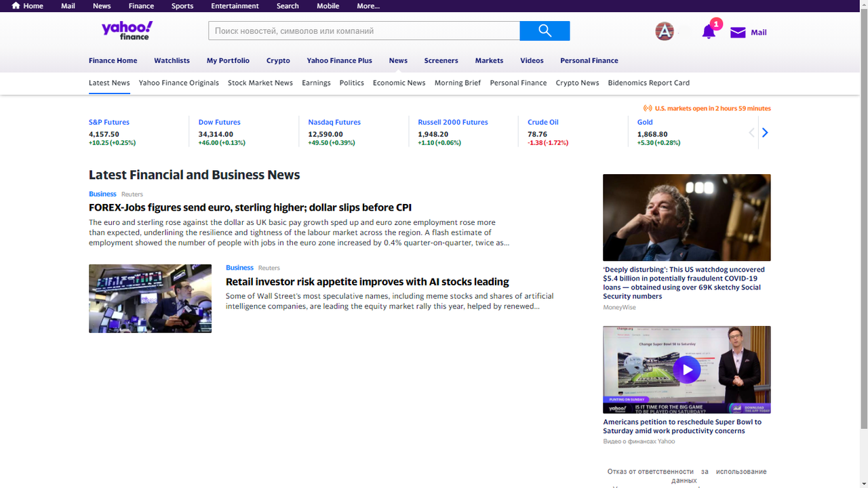Open the Videos tab
This screenshot has height=488, width=868.
[x=532, y=60]
